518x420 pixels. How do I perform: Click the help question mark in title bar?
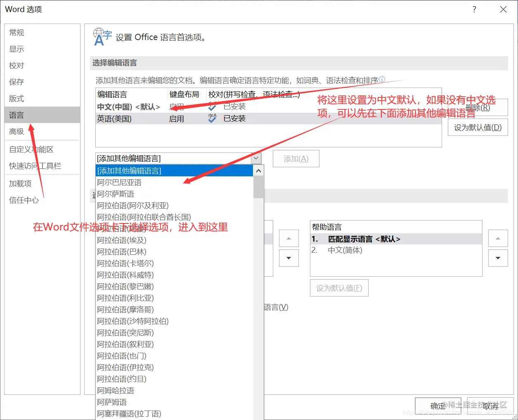click(x=474, y=9)
